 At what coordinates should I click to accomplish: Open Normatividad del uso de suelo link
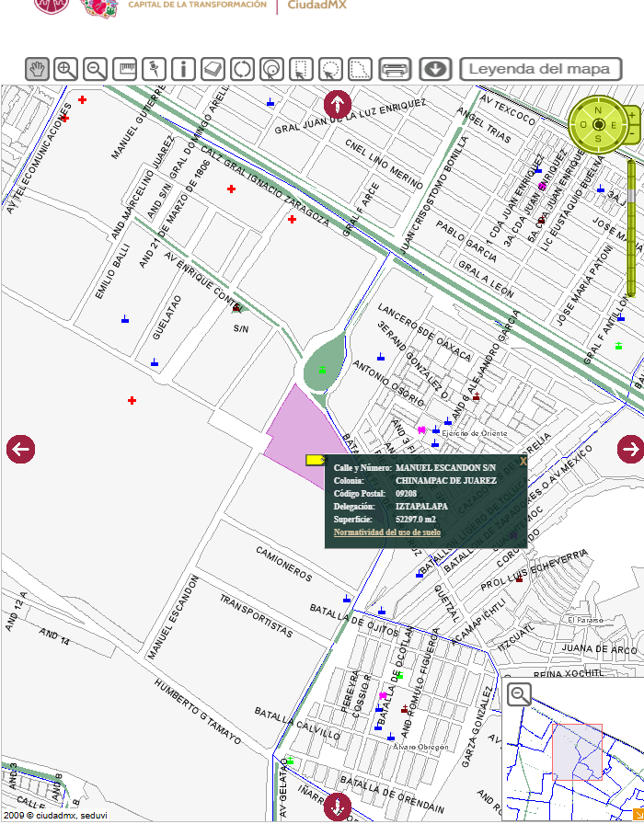coord(386,532)
